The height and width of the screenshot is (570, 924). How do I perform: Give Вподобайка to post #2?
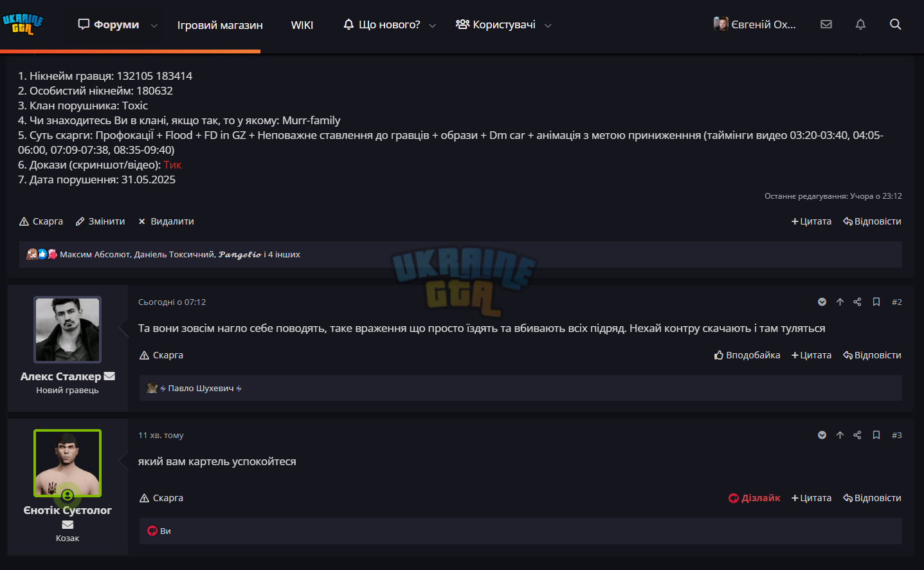coord(747,355)
